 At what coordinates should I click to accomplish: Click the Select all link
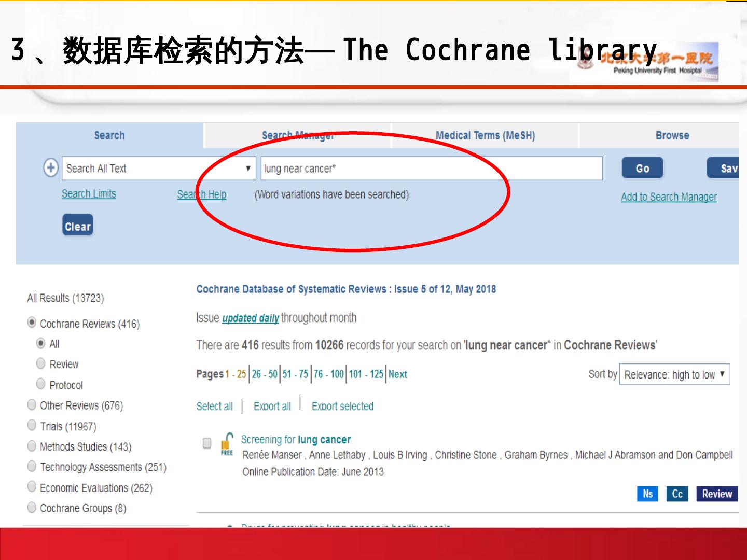214,407
